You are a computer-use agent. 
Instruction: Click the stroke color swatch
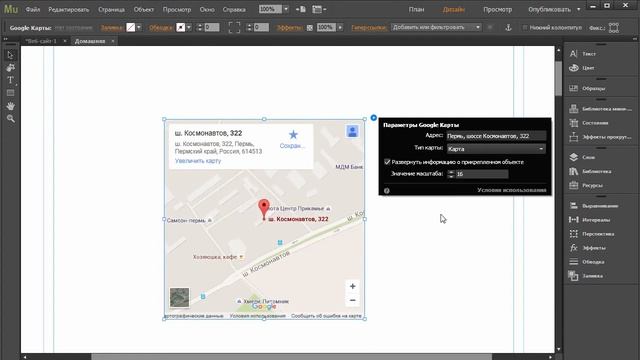coord(180,27)
